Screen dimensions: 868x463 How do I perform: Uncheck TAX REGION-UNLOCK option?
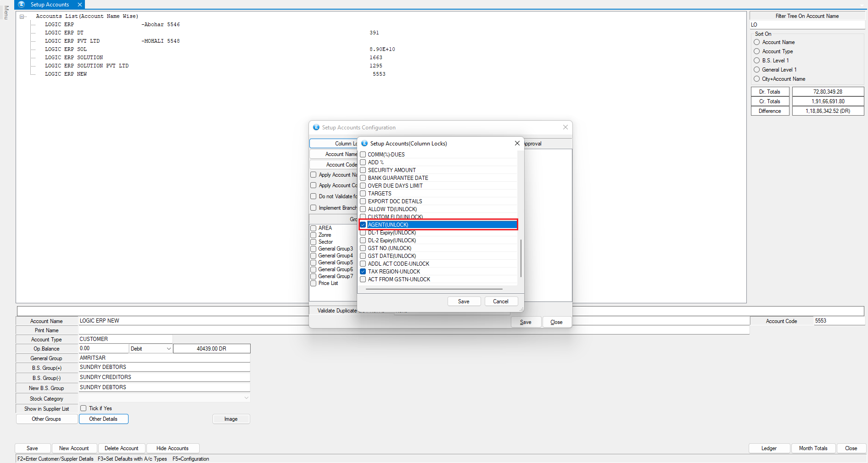click(x=363, y=272)
